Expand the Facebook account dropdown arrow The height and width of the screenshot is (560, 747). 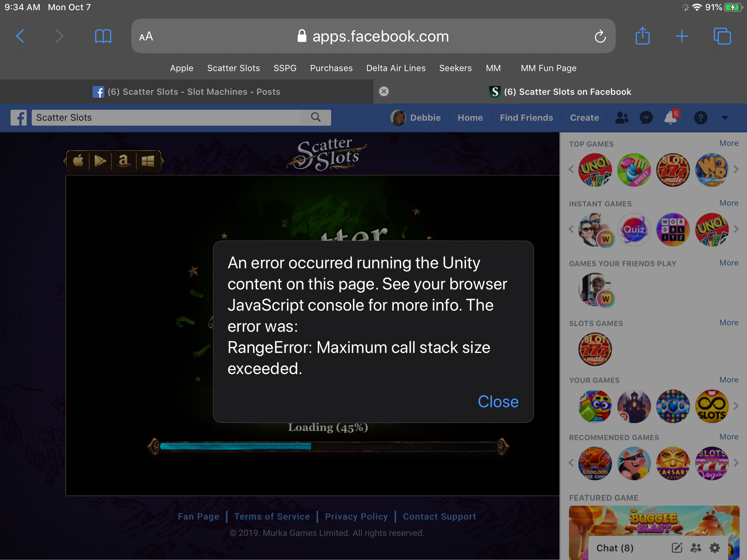pyautogui.click(x=724, y=118)
